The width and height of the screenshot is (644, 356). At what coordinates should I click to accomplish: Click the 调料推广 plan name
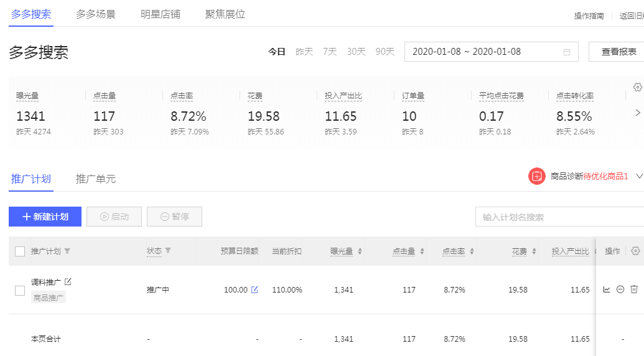46,282
